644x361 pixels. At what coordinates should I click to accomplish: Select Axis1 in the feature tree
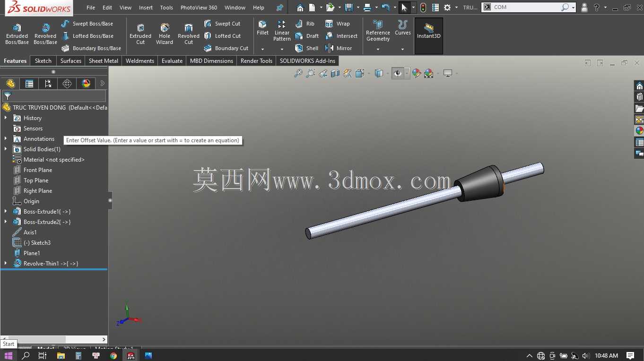pos(30,232)
